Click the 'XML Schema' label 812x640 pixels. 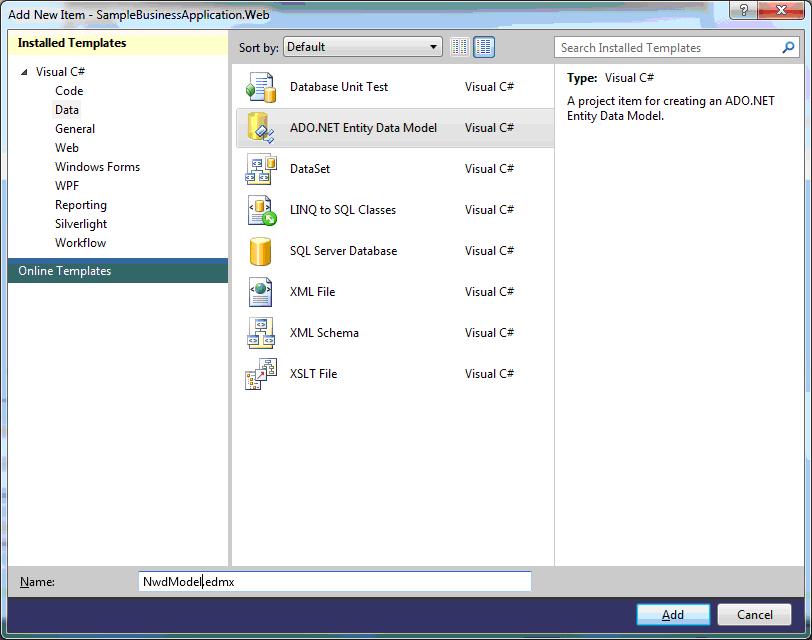324,333
